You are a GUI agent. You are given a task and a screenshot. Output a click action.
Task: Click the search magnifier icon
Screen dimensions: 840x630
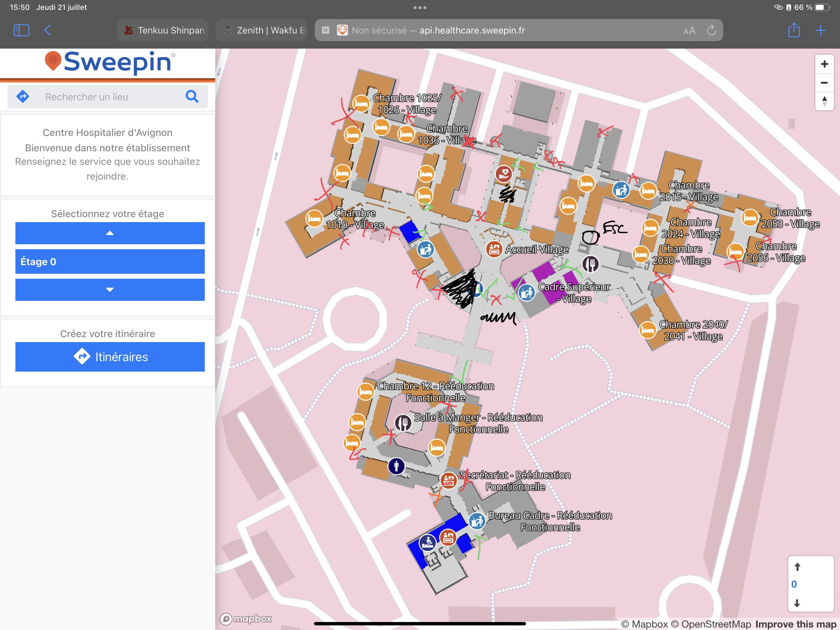pyautogui.click(x=192, y=97)
